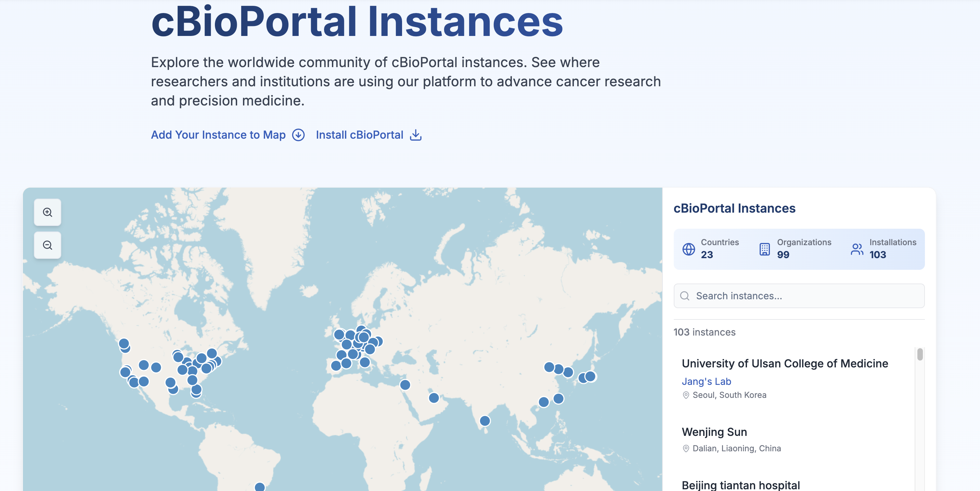
Task: Click the Organizations building icon
Action: coord(765,249)
